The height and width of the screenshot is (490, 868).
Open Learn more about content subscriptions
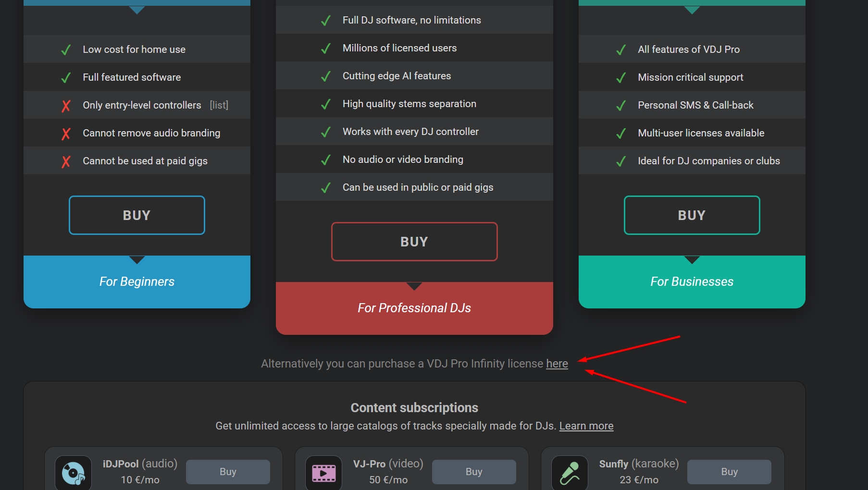tap(586, 426)
